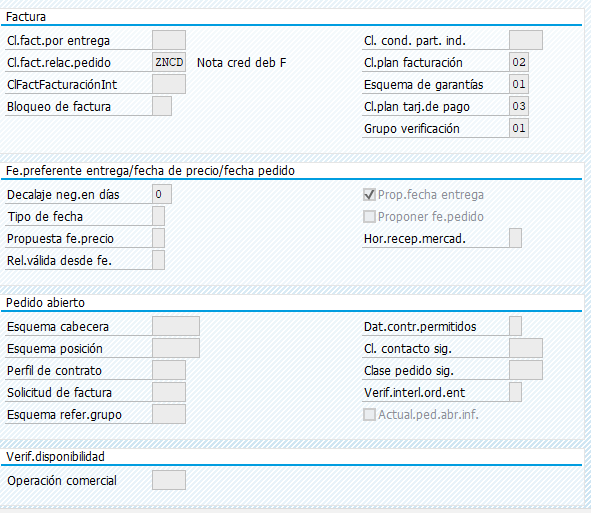Click the Cl.plan tarj.de pago field
The width and height of the screenshot is (591, 513).
tap(519, 106)
